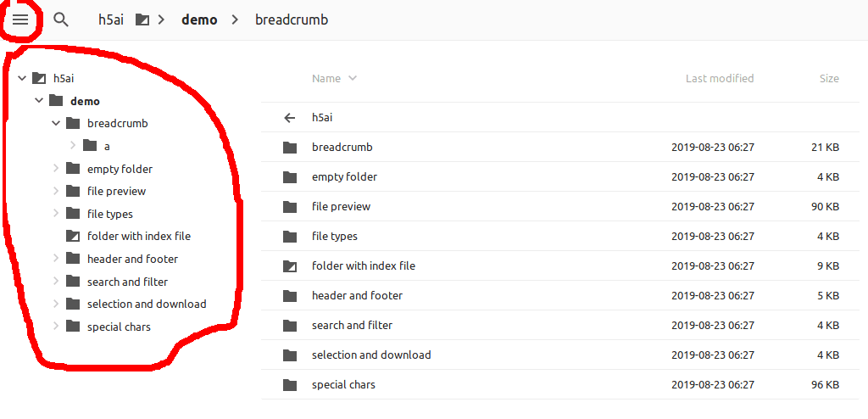The image size is (868, 419).
Task: Select 'selection and download' in tree
Action: (x=146, y=304)
